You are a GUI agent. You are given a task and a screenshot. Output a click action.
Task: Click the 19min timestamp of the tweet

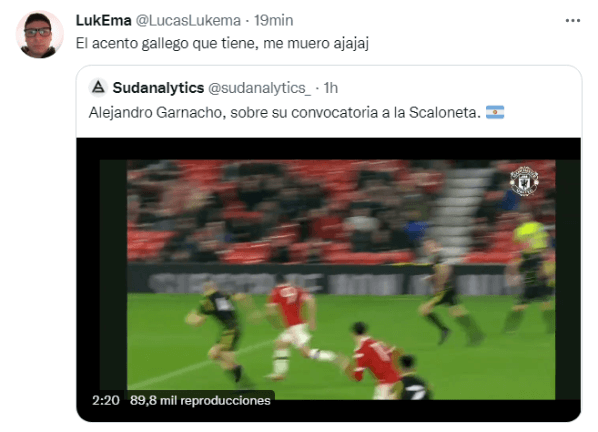[x=273, y=21]
